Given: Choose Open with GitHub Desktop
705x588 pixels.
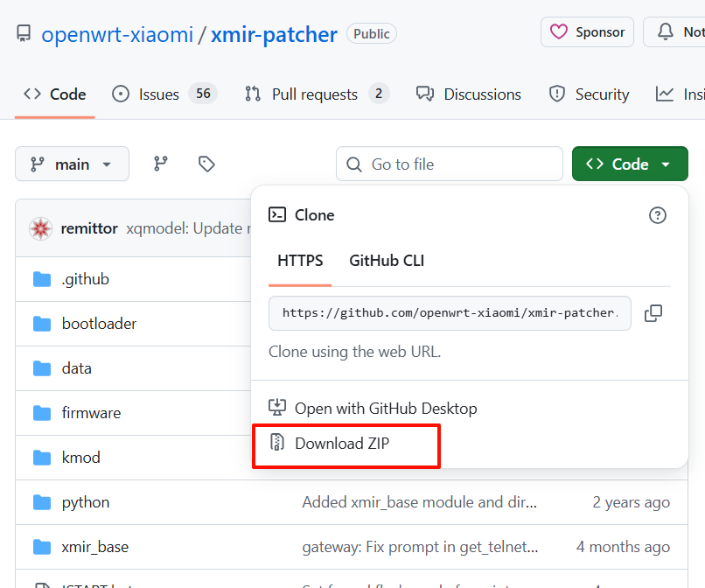Looking at the screenshot, I should pos(385,409).
